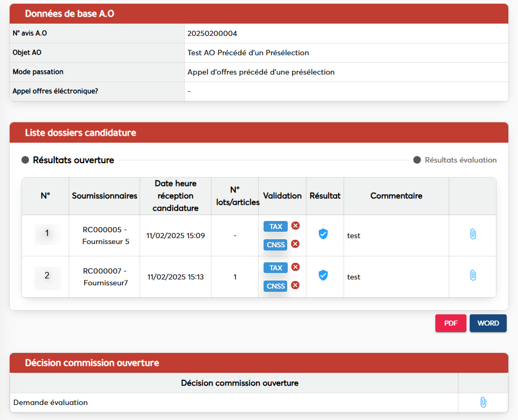
Task: Export the list as WORD
Action: (x=488, y=323)
